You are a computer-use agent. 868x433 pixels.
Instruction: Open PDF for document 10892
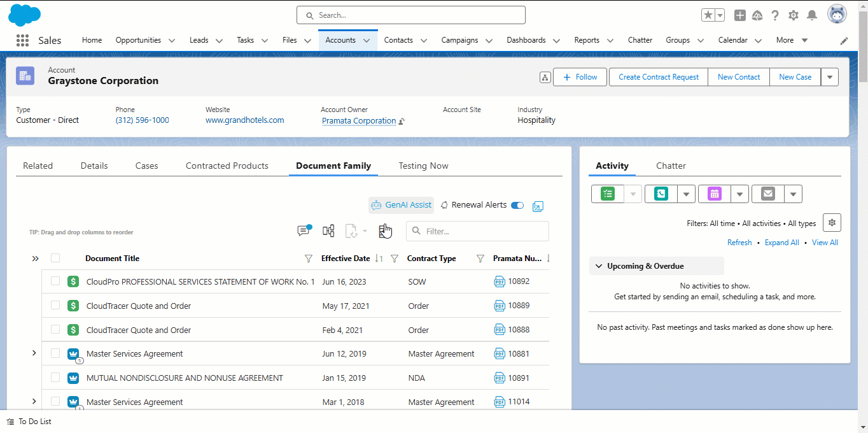[500, 281]
